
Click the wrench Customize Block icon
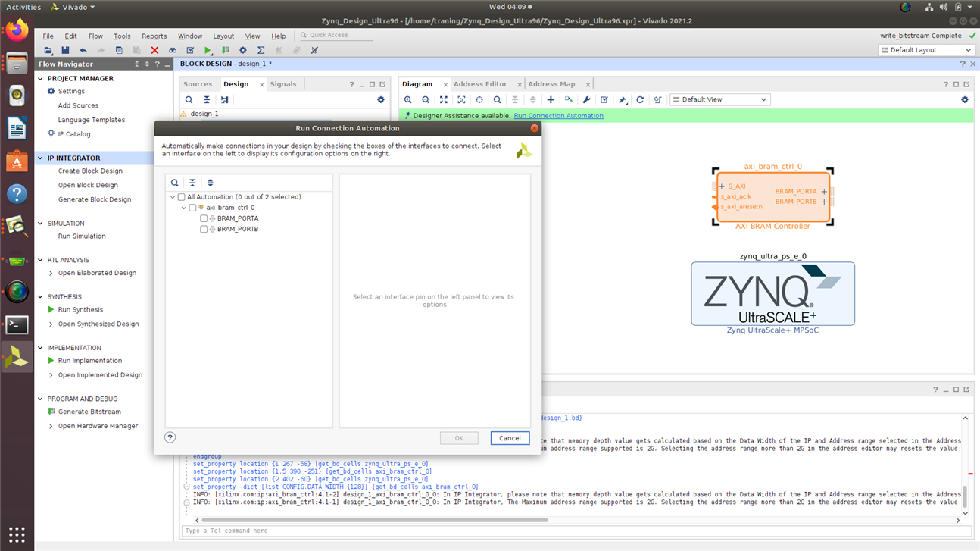586,99
